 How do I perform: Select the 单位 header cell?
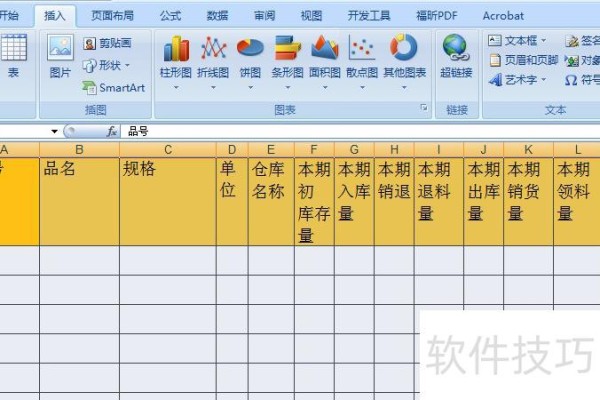tap(232, 201)
